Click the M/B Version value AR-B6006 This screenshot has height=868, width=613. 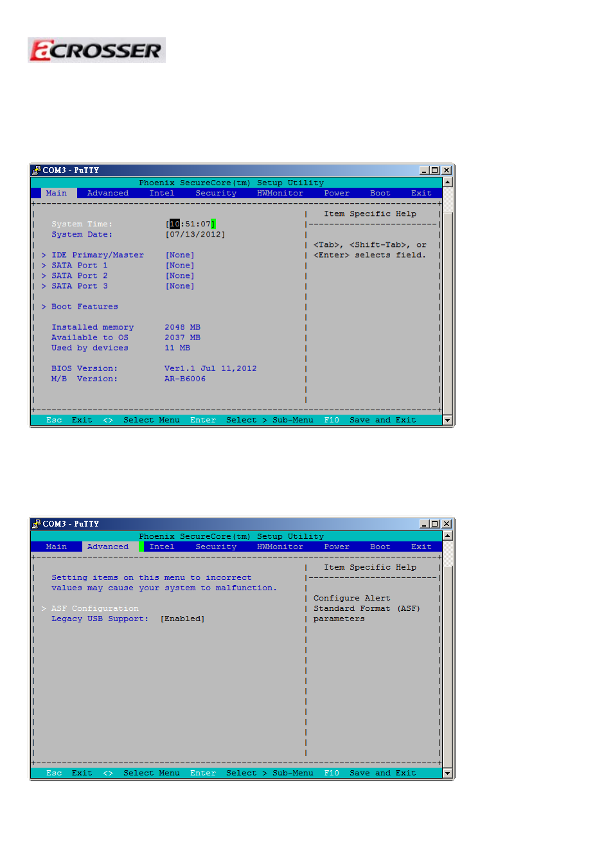(185, 379)
